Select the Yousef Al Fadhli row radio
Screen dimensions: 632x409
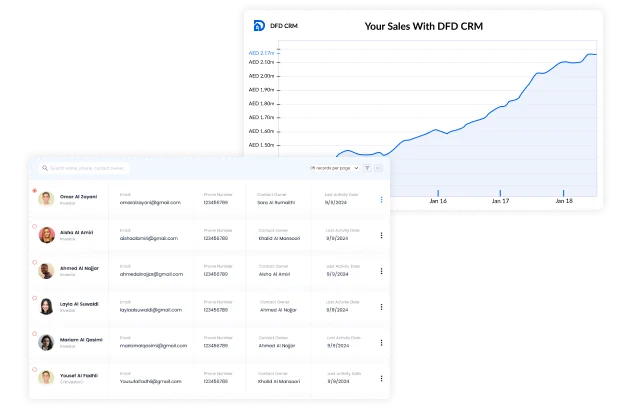(x=35, y=370)
